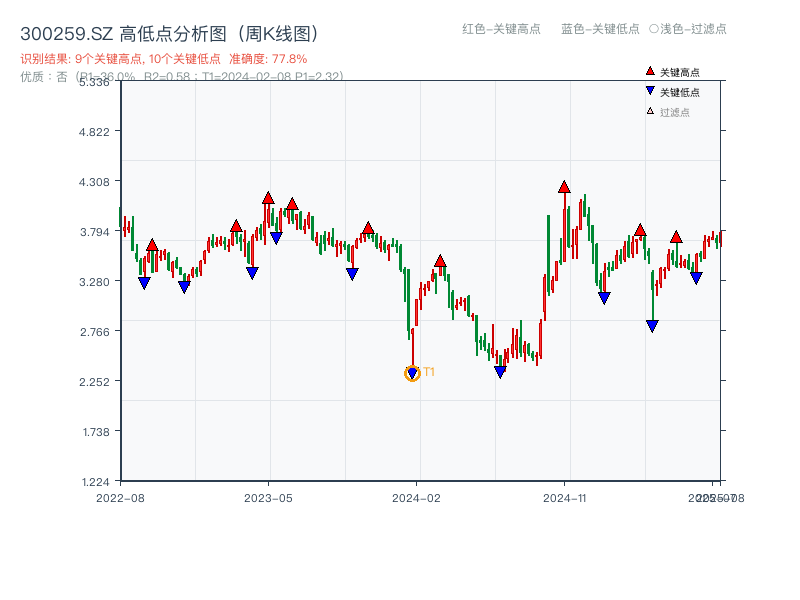This screenshot has width=800, height=600.
Task: Click the leftmost red high-point triangle
Action: coord(152,245)
